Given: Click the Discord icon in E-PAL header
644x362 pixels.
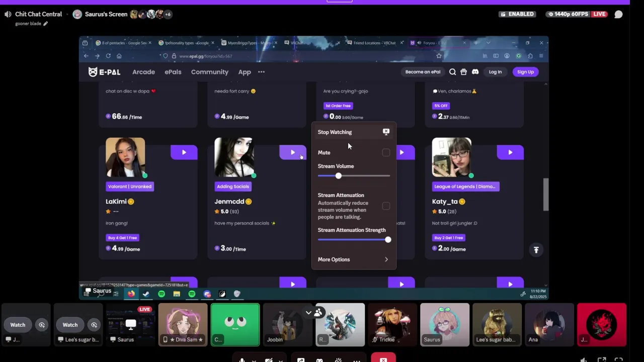Looking at the screenshot, I should [x=475, y=72].
